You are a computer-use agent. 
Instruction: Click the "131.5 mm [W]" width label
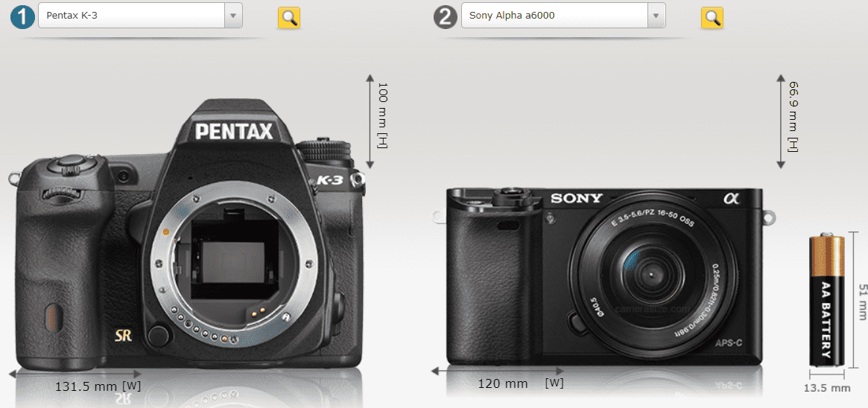pyautogui.click(x=98, y=386)
